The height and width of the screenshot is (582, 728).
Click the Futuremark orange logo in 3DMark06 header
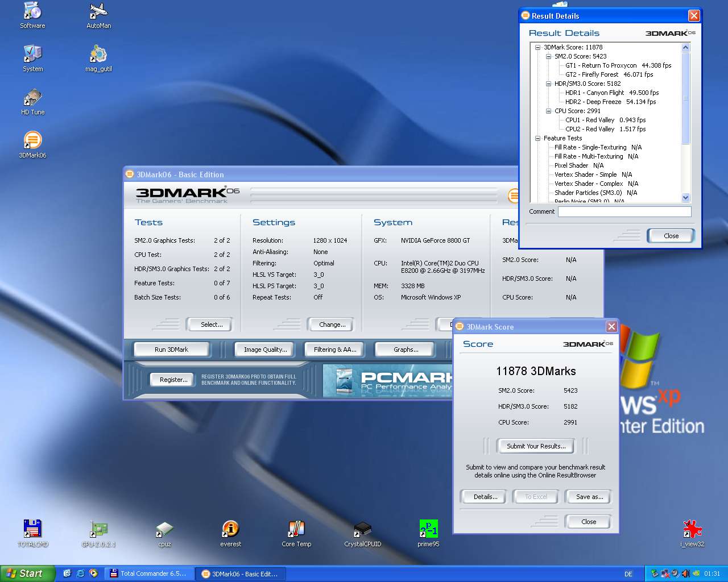(514, 196)
